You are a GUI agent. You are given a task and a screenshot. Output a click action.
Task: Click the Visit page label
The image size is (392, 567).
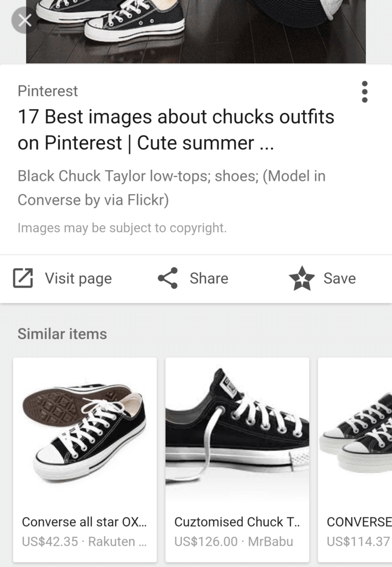[79, 278]
